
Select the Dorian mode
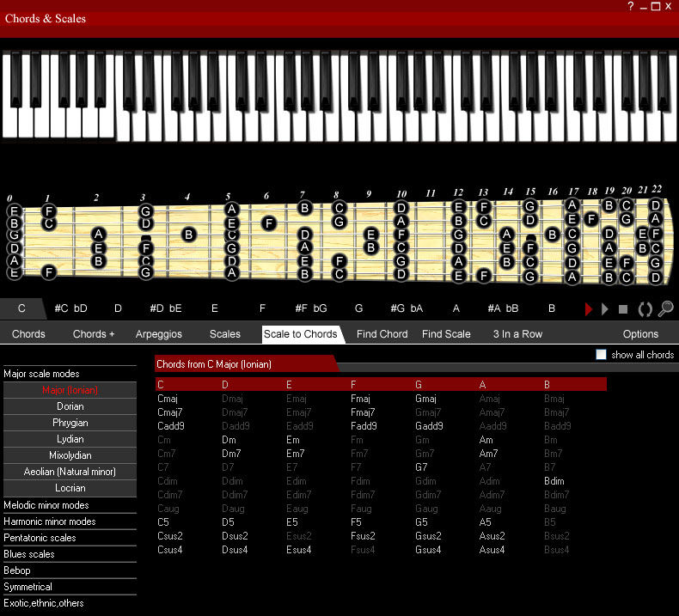(70, 406)
